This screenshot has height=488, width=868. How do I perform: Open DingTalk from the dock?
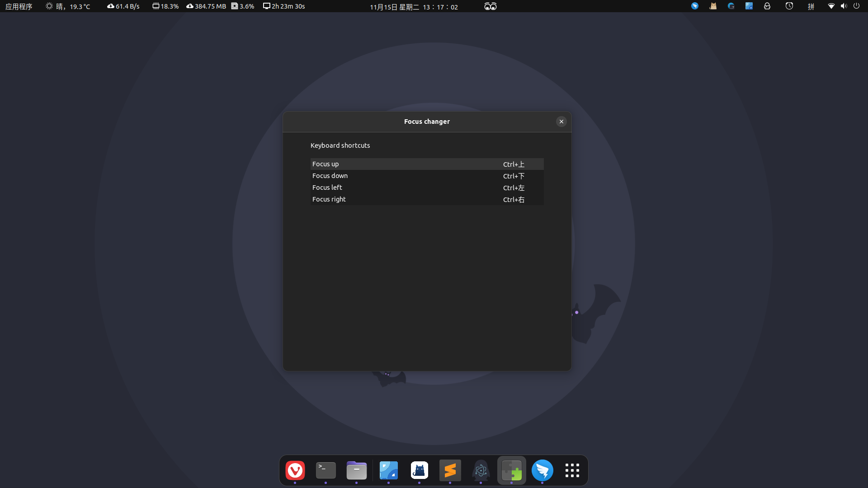[542, 470]
